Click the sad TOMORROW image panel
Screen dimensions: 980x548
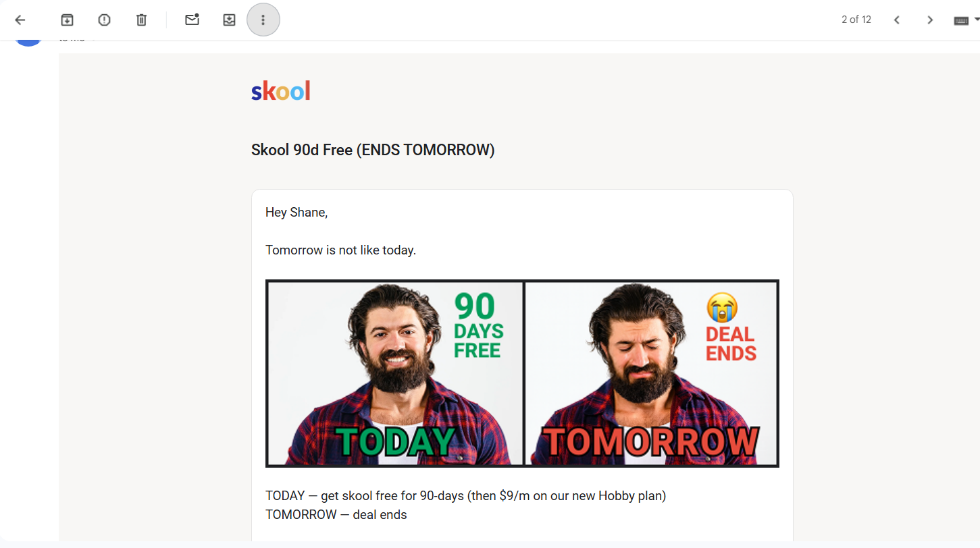pos(651,373)
